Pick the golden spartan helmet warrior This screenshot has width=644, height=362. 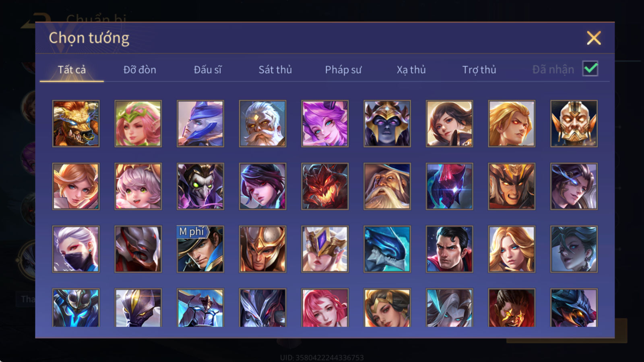(x=262, y=249)
